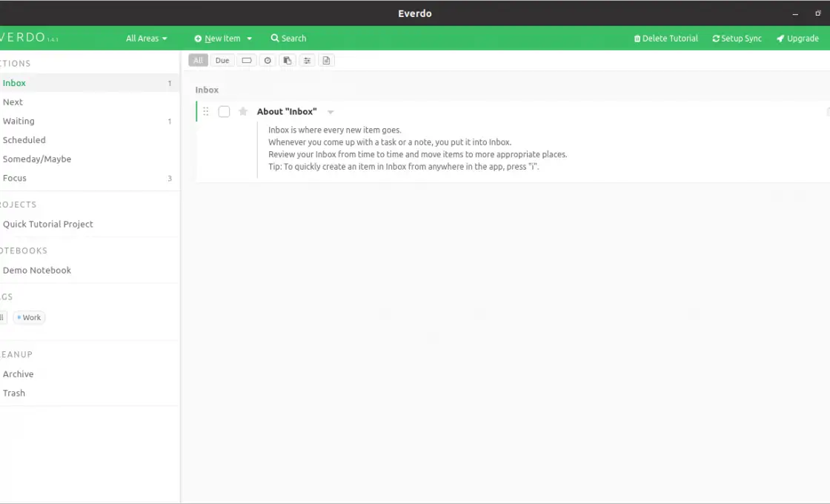
Task: Select the Due filter tab
Action: (222, 60)
